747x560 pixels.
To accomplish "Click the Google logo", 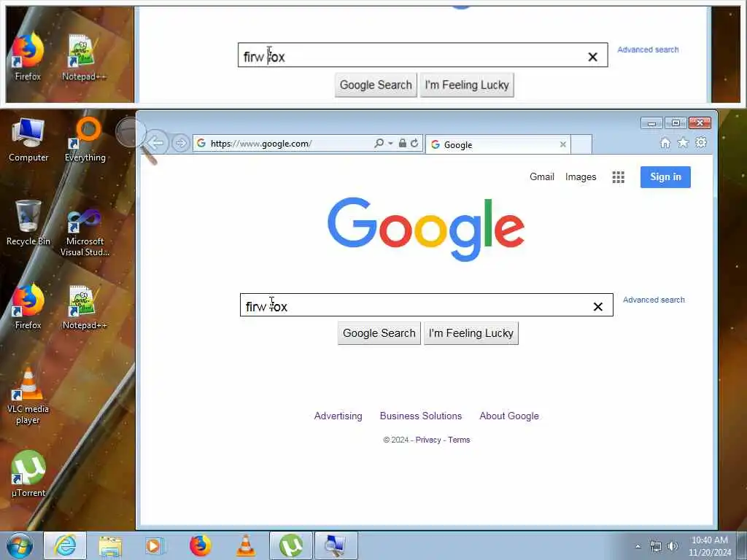I will [426, 229].
